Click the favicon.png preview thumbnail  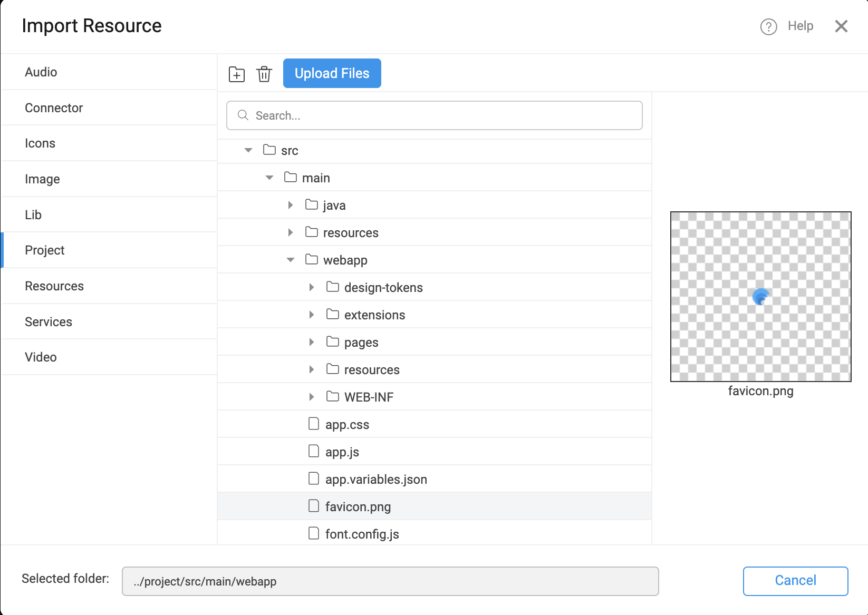point(760,296)
